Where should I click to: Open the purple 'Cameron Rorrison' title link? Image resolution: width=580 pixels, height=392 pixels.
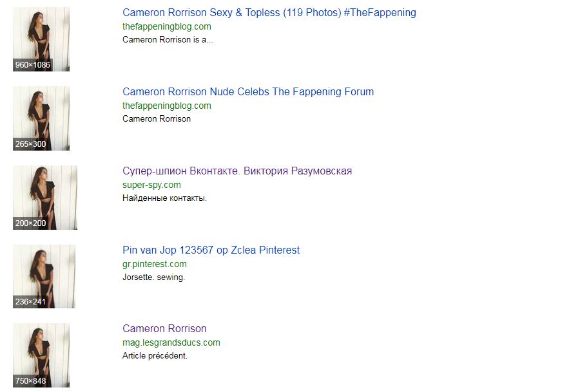tap(164, 329)
